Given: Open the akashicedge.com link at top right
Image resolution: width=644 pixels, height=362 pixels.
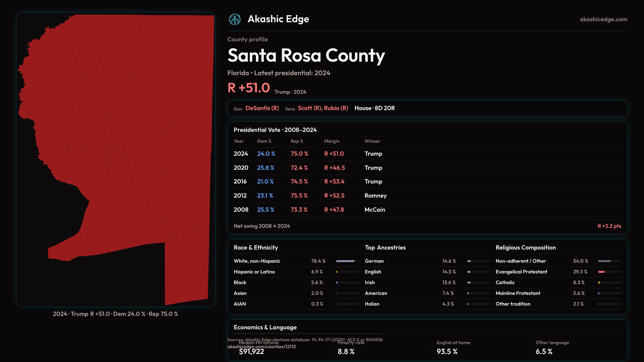Looking at the screenshot, I should coord(603,19).
